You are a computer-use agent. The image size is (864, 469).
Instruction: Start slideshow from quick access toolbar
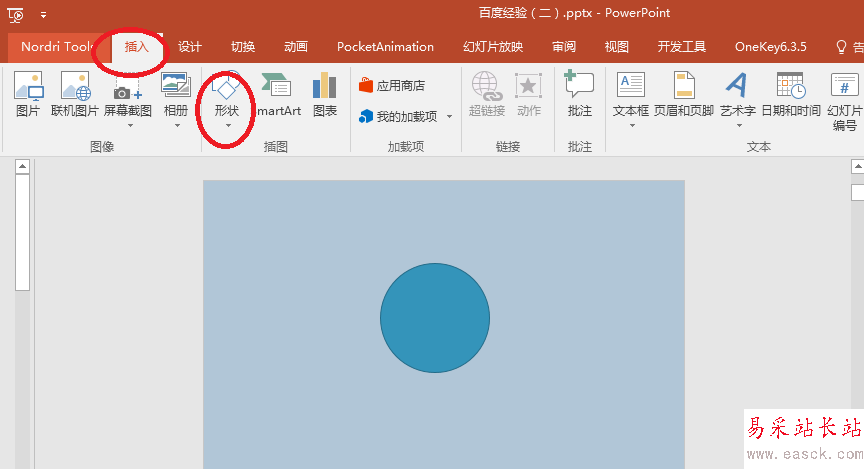click(x=16, y=15)
